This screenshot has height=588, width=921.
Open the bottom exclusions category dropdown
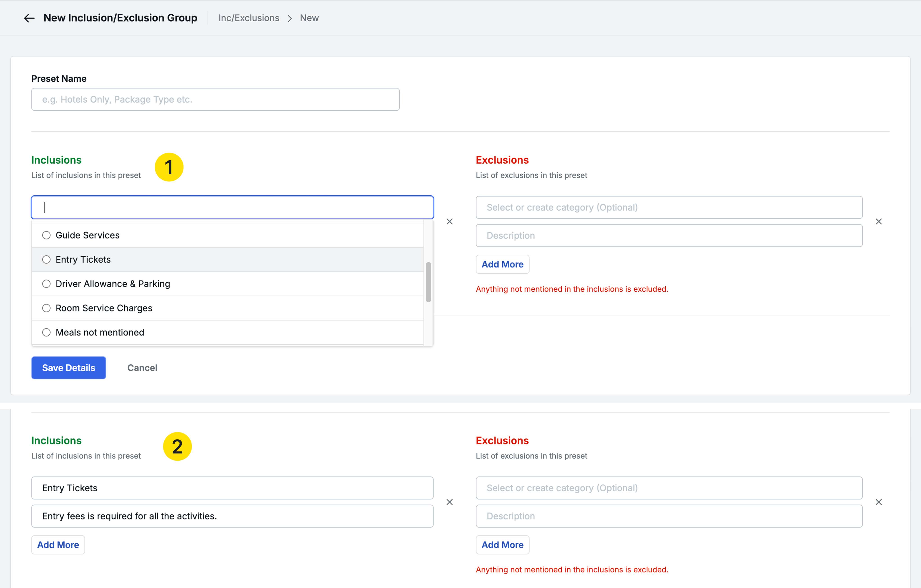point(668,488)
